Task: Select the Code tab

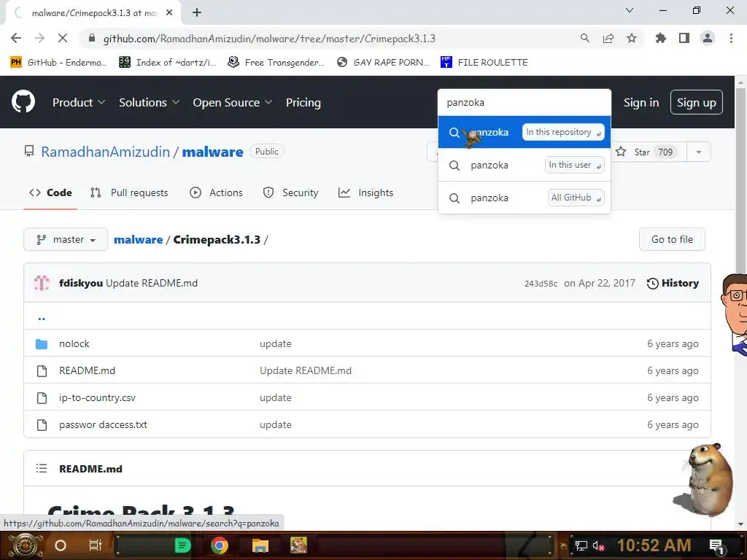Action: 50,192
